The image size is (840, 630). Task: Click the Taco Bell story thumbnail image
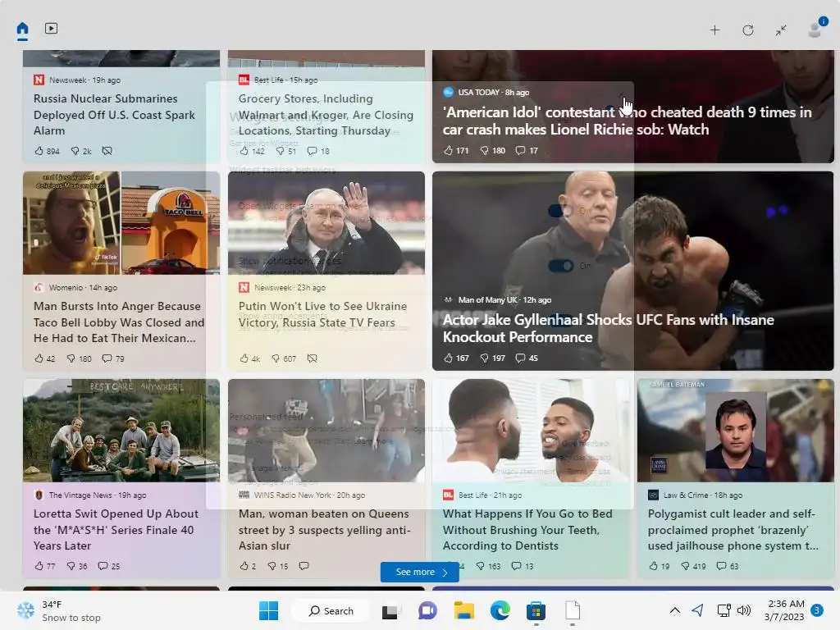(x=121, y=223)
